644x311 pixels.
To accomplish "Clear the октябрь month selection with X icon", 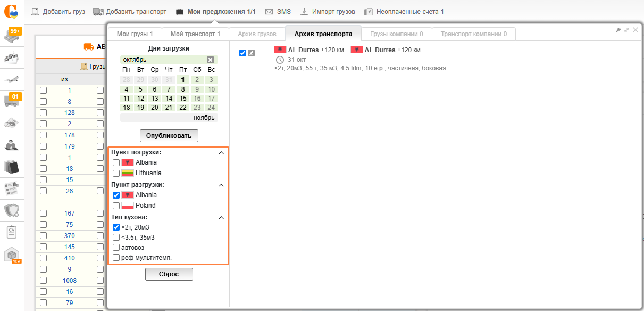I will coord(210,60).
